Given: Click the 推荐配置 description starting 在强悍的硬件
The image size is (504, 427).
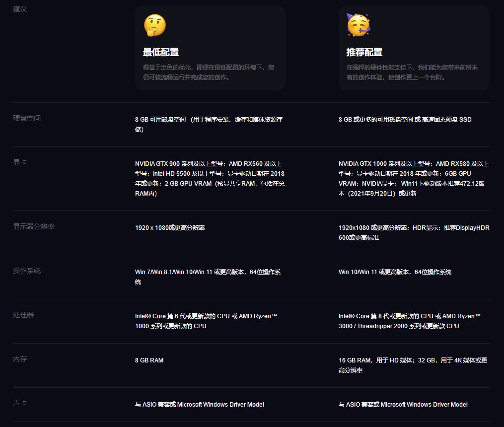Looking at the screenshot, I should click(x=412, y=72).
